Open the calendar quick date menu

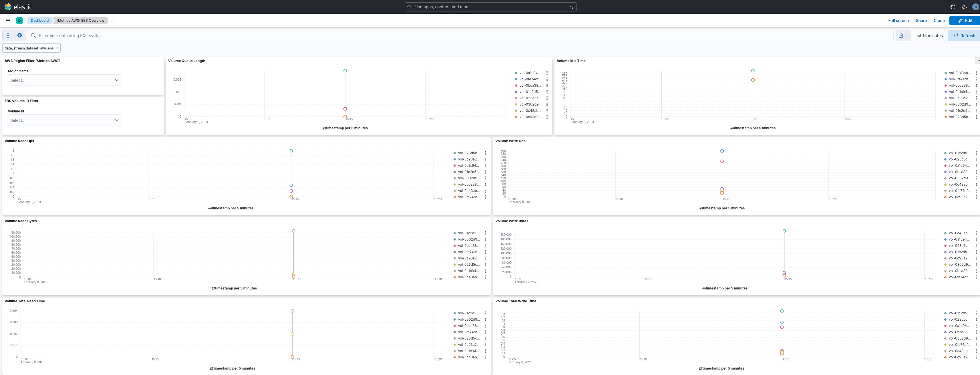click(x=903, y=35)
